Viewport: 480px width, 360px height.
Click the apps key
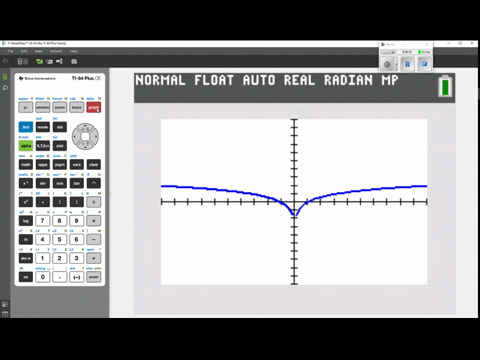coord(43,164)
